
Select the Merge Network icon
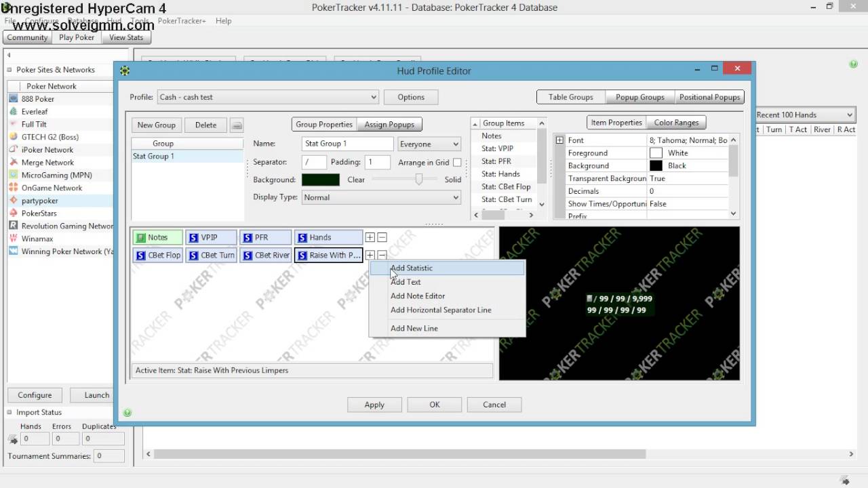[14, 163]
